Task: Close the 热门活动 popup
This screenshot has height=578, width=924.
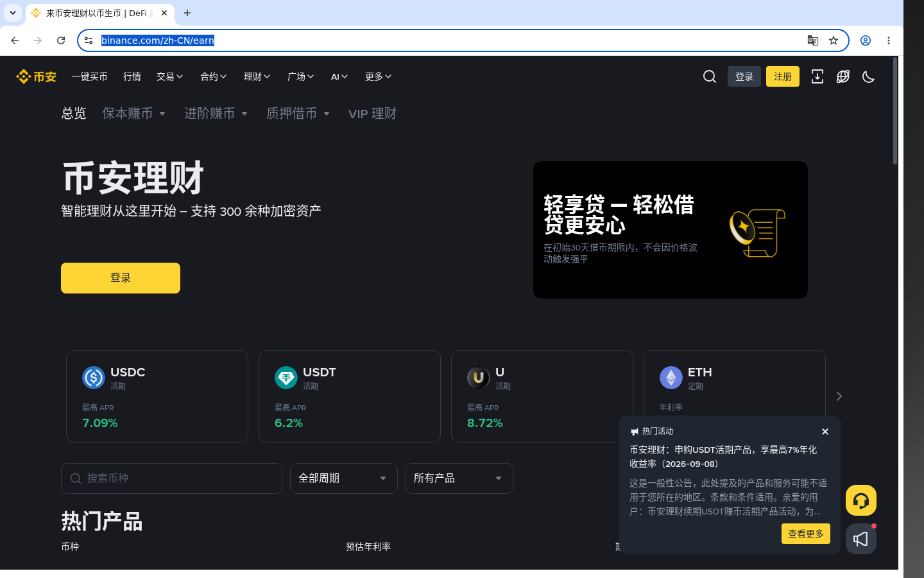Action: [825, 432]
